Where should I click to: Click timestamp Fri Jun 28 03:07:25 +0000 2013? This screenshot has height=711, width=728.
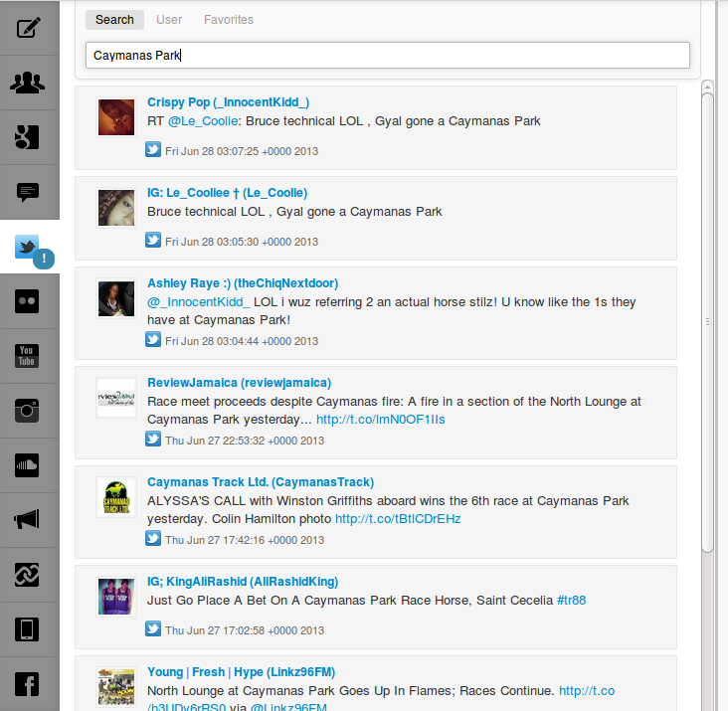click(x=242, y=151)
